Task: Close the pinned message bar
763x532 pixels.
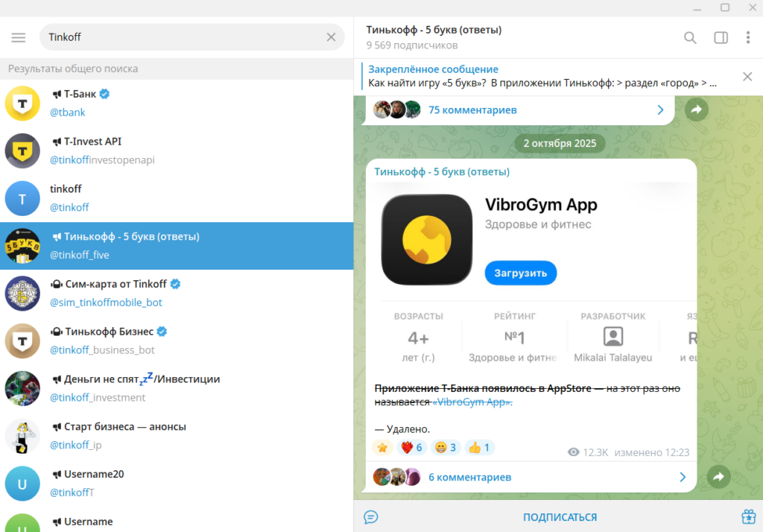Action: pos(747,77)
